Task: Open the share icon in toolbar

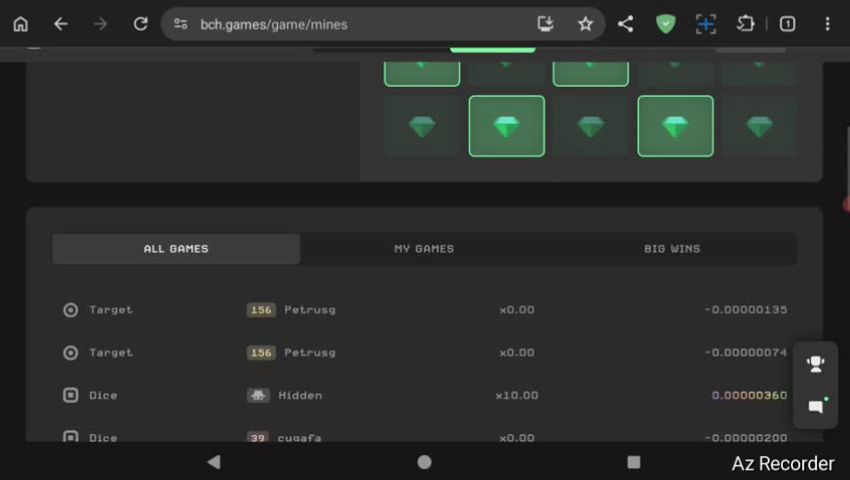Action: pyautogui.click(x=625, y=24)
